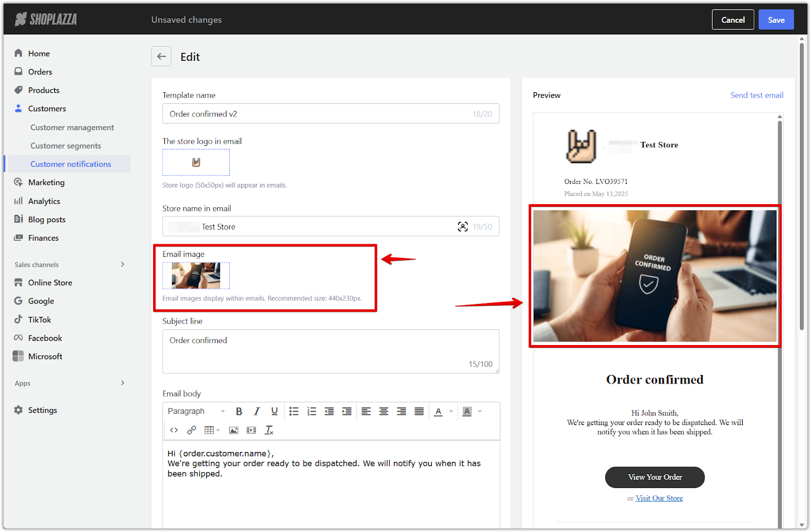Insert a numbered list

click(312, 411)
